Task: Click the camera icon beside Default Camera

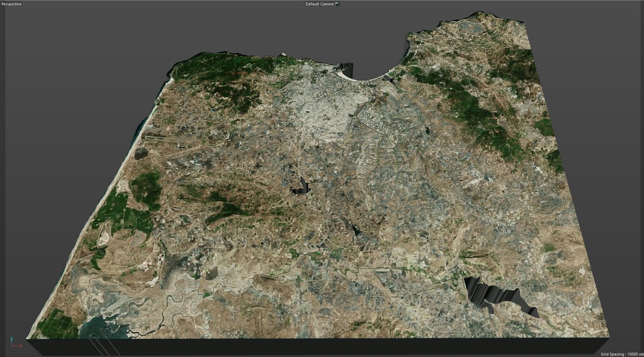Action: click(337, 4)
